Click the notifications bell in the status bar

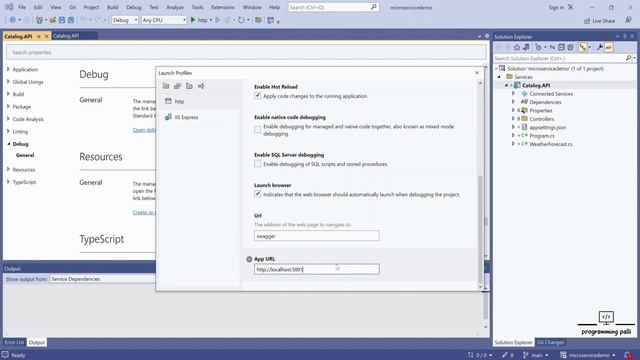pyautogui.click(x=629, y=355)
